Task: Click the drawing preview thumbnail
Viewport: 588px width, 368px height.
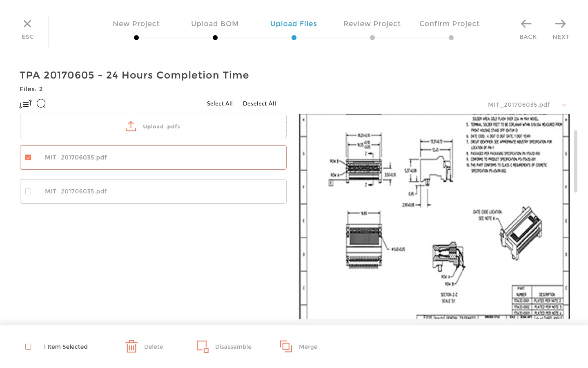Action: (x=434, y=216)
